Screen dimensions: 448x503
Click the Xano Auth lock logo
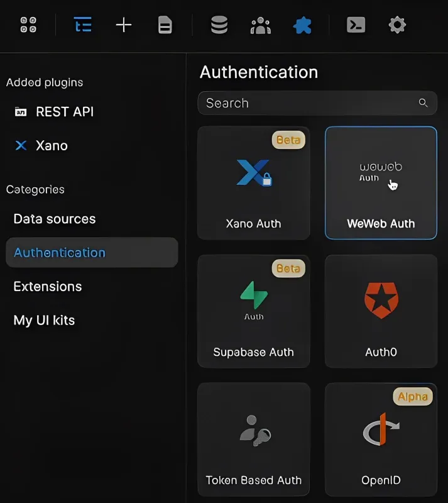tap(254, 172)
